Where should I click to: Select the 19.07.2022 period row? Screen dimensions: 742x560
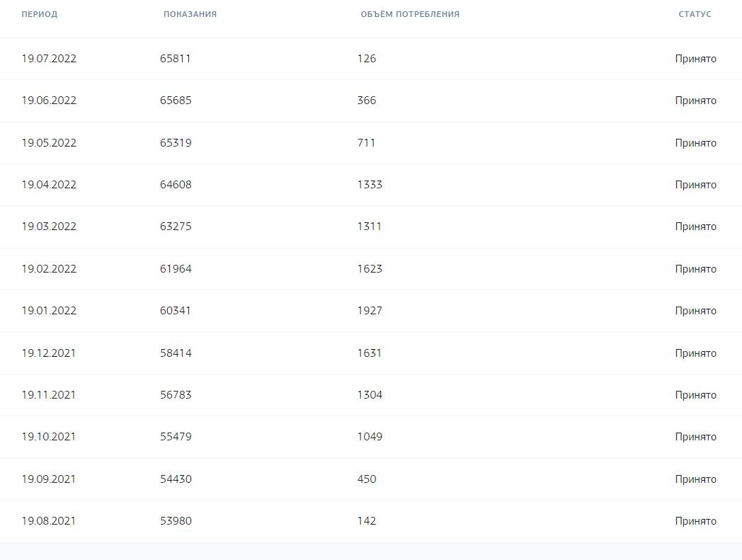[371, 59]
